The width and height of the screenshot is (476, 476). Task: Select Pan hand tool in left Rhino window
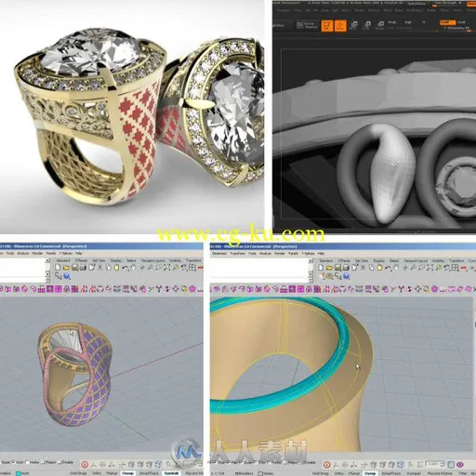pos(133,268)
